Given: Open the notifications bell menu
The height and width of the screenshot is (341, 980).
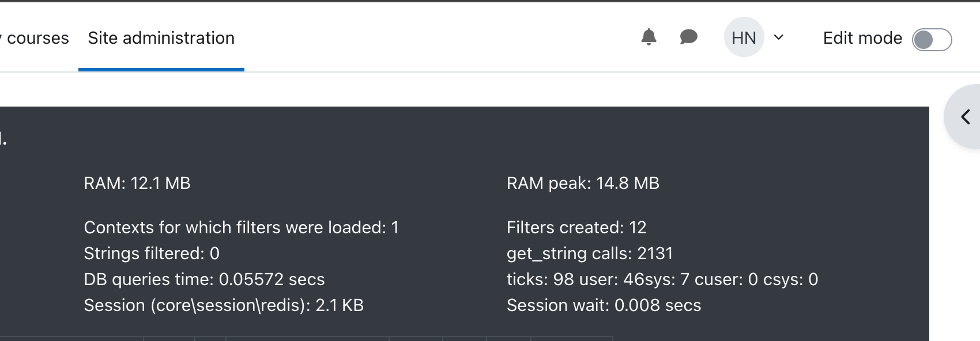Looking at the screenshot, I should (649, 37).
